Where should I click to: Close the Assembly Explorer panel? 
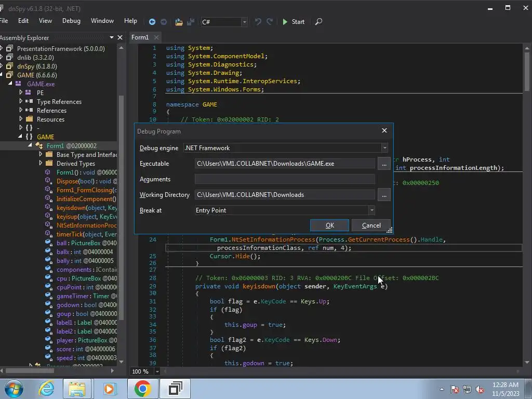point(120,37)
